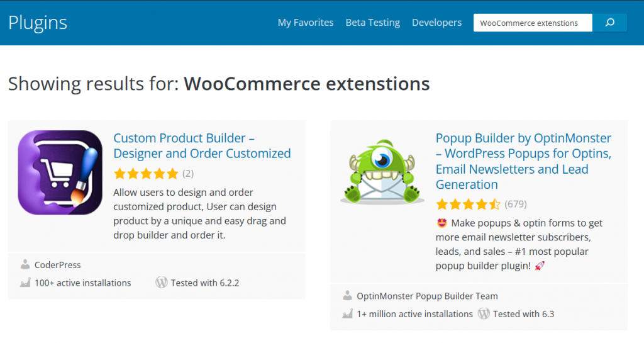Click the (2) ratings count

(188, 174)
